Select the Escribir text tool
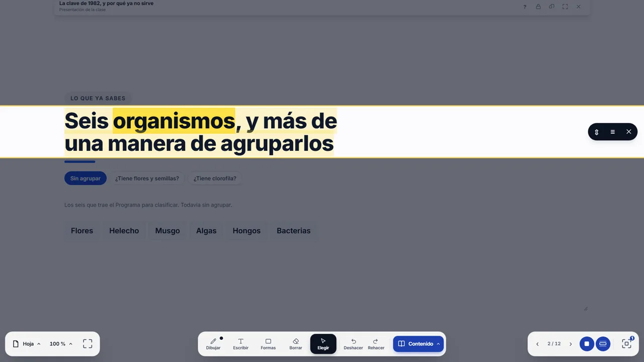The image size is (644, 362). pyautogui.click(x=240, y=344)
